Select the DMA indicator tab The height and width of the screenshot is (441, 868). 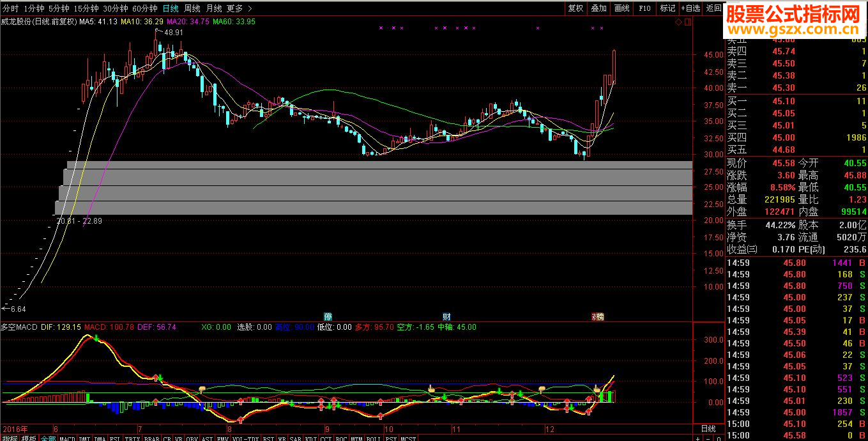pos(100,437)
